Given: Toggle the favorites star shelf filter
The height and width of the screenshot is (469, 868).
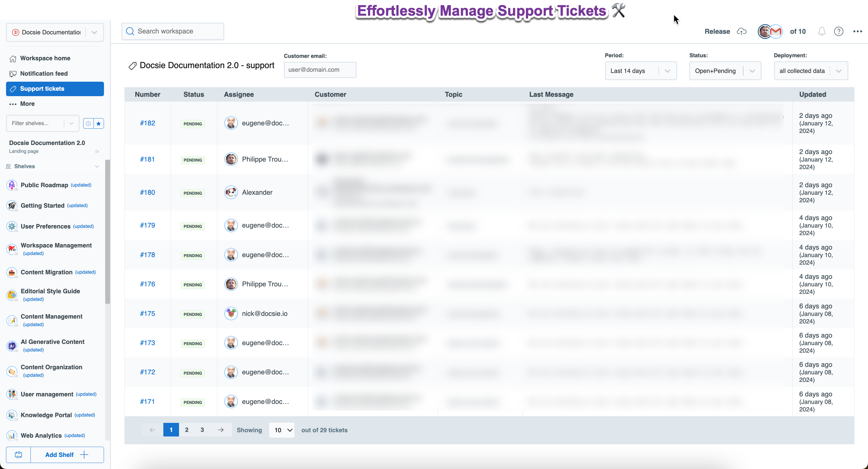Looking at the screenshot, I should [x=99, y=123].
